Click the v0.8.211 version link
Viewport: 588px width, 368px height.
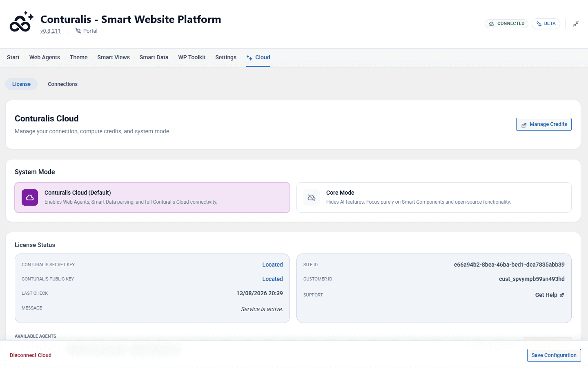(x=51, y=31)
